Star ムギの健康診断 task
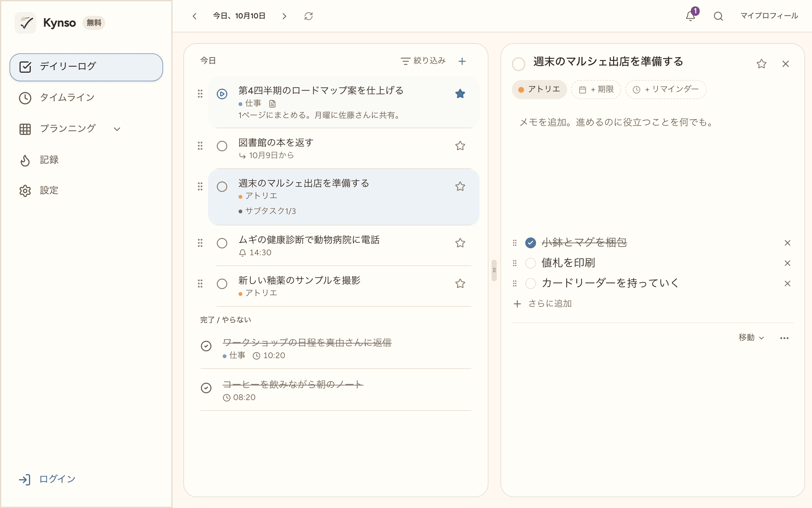The image size is (812, 508). coord(460,243)
